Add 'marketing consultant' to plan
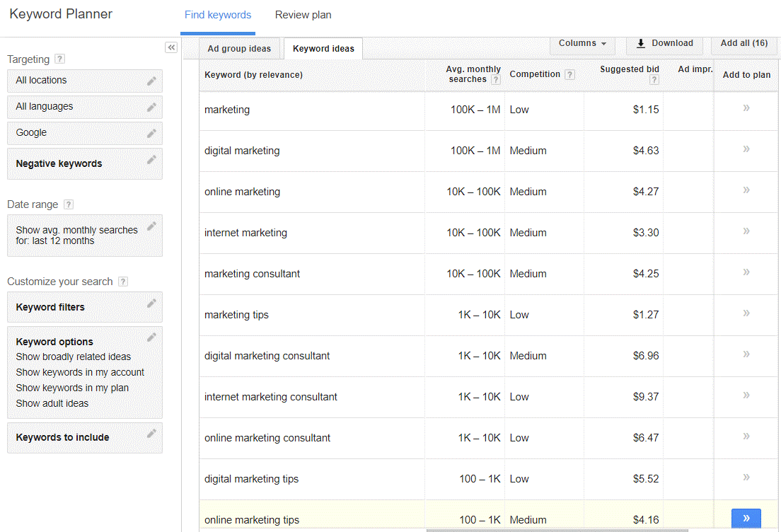Viewport: 781px width, 532px height. pos(746,272)
